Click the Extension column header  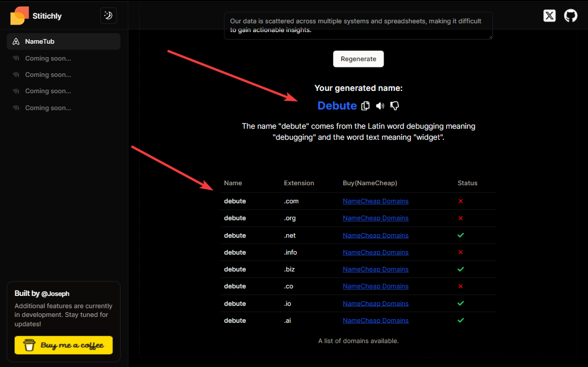pyautogui.click(x=299, y=183)
